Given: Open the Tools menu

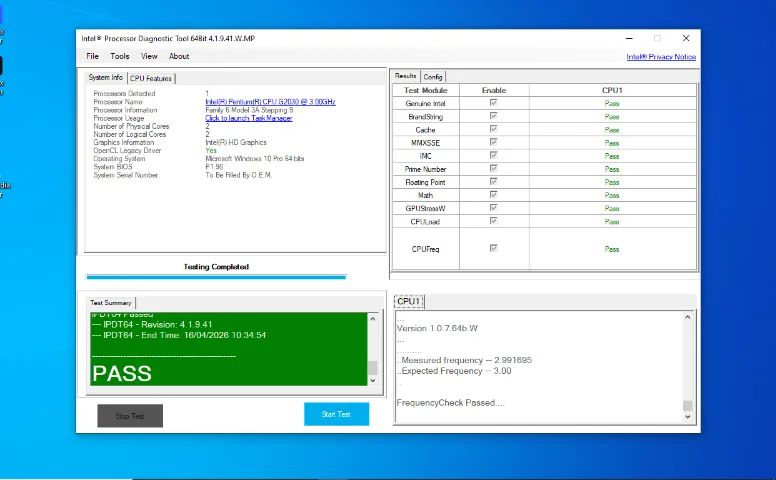Looking at the screenshot, I should (119, 56).
